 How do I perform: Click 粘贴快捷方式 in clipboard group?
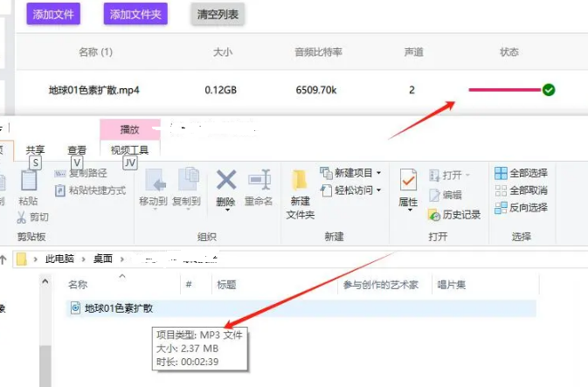(x=90, y=190)
